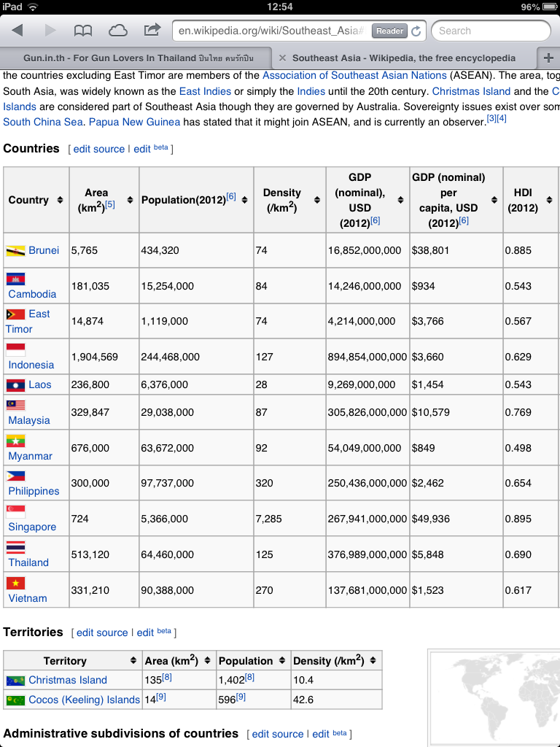Viewport: 560px width, 747px height.
Task: Click edit beta beside Countries heading
Action: coord(151,148)
